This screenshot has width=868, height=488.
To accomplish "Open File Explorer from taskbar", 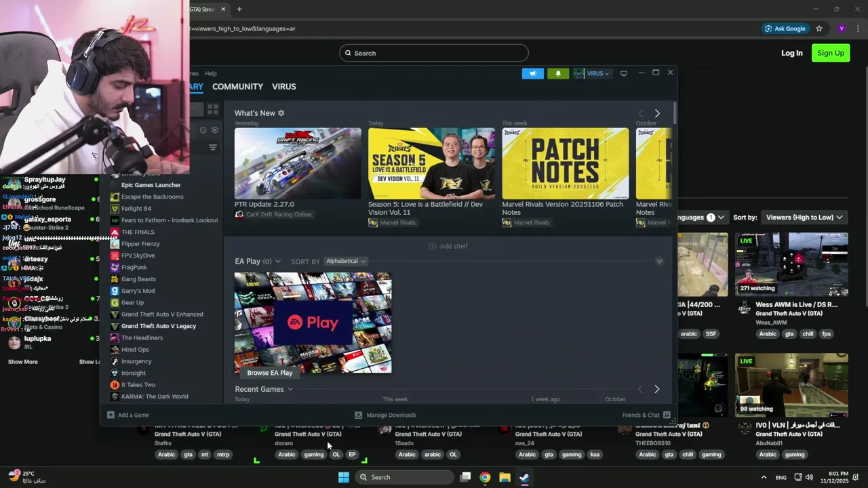I will (x=505, y=477).
